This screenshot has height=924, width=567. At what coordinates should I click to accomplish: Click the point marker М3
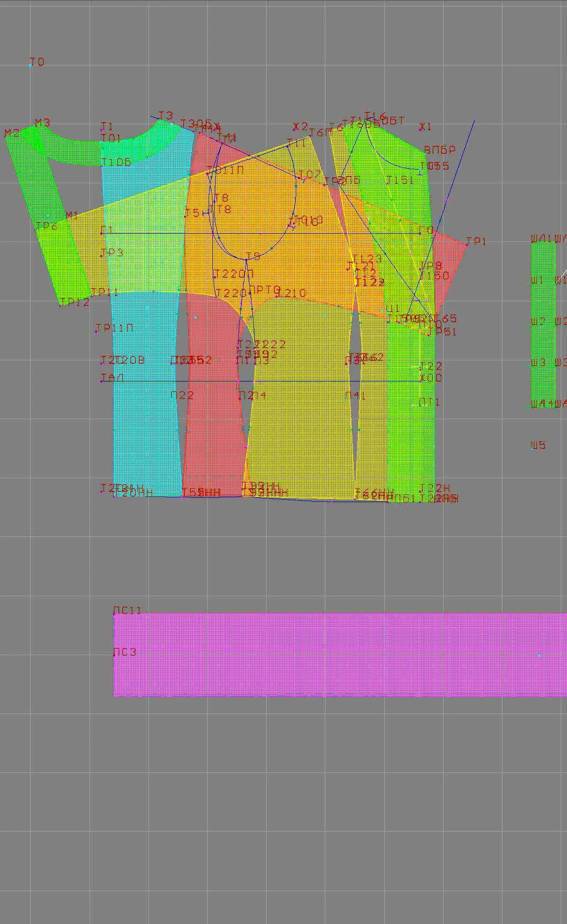click(x=36, y=127)
